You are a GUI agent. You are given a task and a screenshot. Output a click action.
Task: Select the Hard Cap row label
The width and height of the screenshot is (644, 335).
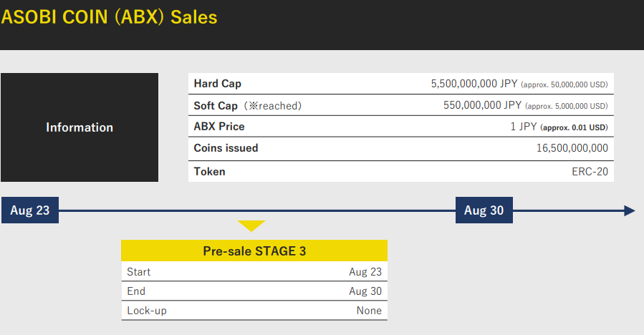[218, 84]
